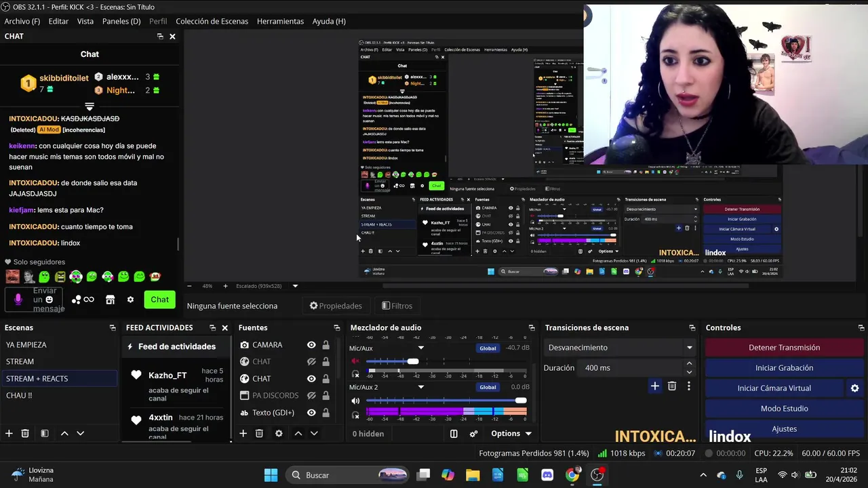
Task: Add a new scene with the plus icon
Action: pyautogui.click(x=9, y=433)
